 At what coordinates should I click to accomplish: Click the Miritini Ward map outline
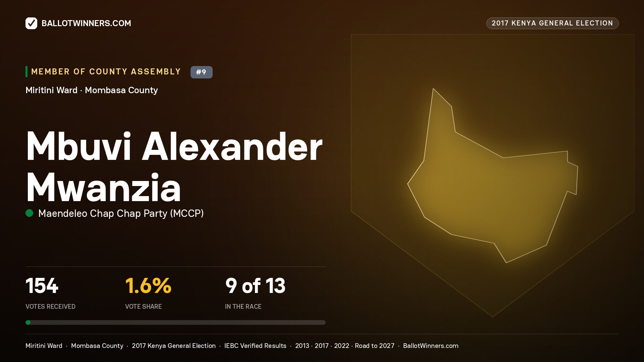click(492, 176)
